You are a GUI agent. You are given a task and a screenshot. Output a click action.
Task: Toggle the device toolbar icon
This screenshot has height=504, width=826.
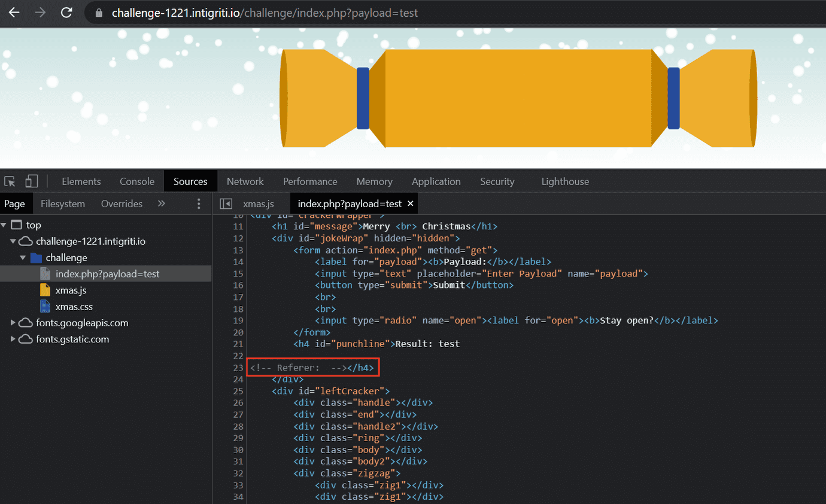tap(32, 181)
